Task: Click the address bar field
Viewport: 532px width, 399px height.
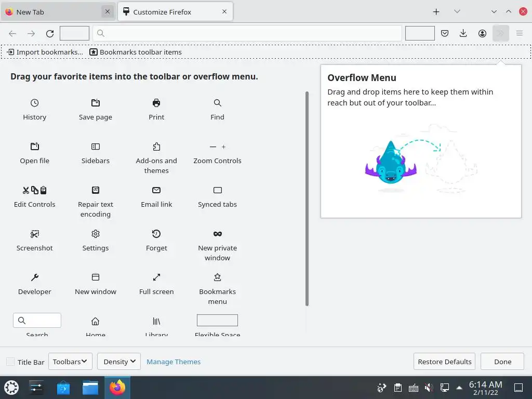Action: [247, 33]
